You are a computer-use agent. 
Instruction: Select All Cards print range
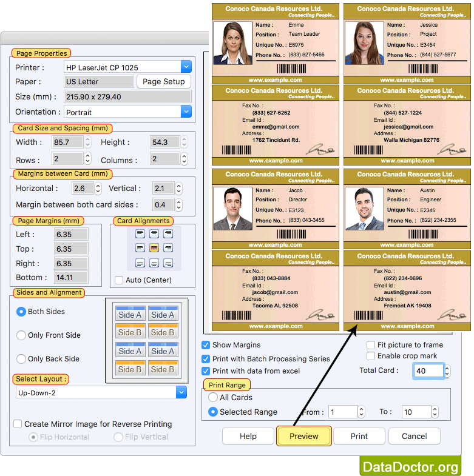[212, 397]
